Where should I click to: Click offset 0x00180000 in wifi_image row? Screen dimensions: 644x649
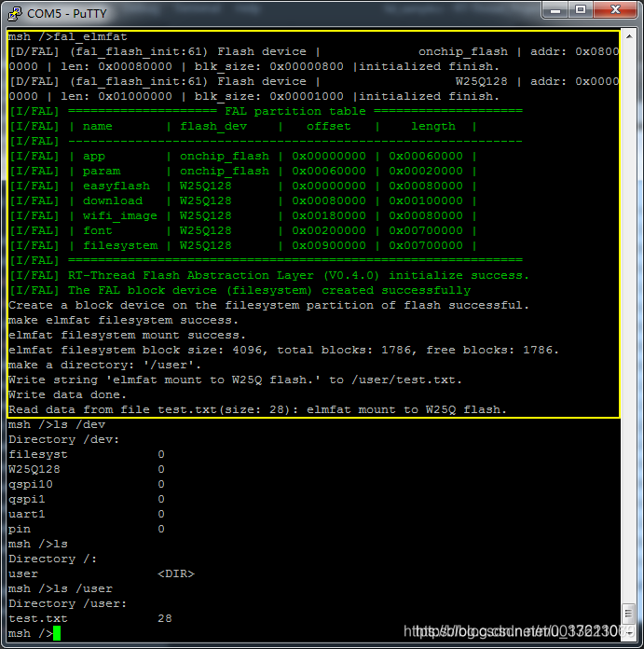[329, 215]
